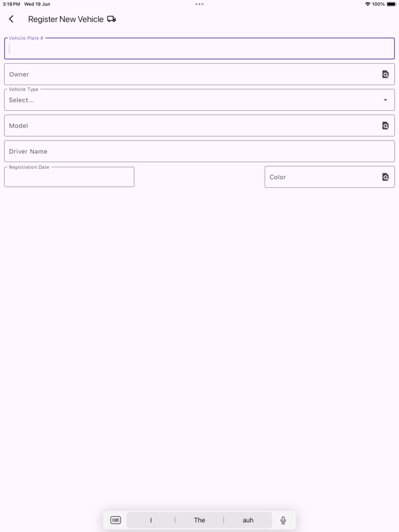399x532 pixels.
Task: Open the Select... vehicle type combo box
Action: pos(199,100)
